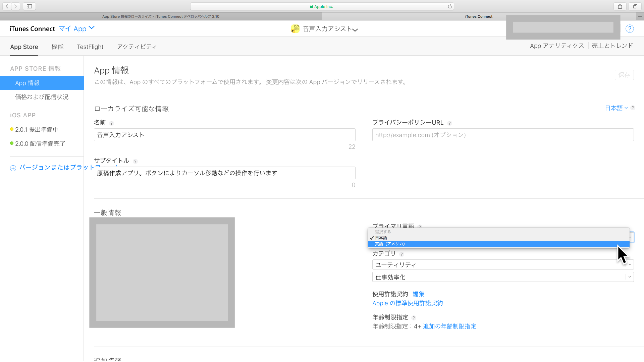Choose 日本語 in the primary language list
Viewport: 644px width, 362px height.
click(498, 238)
